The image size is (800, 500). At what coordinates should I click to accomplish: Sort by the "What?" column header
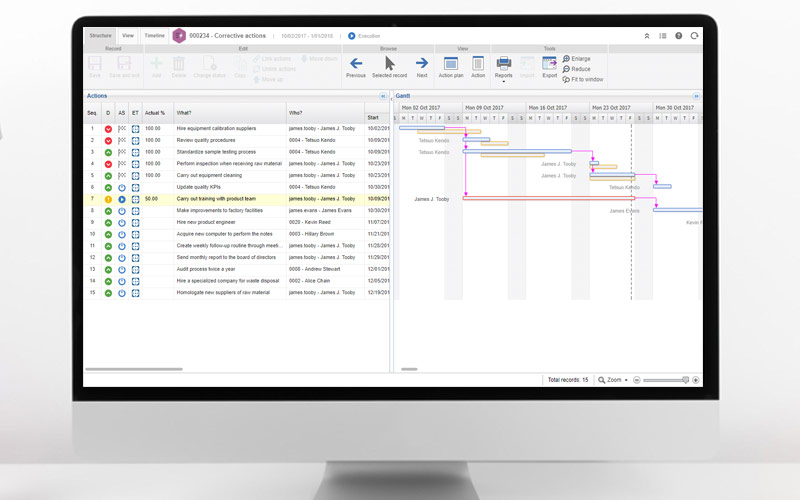187,113
